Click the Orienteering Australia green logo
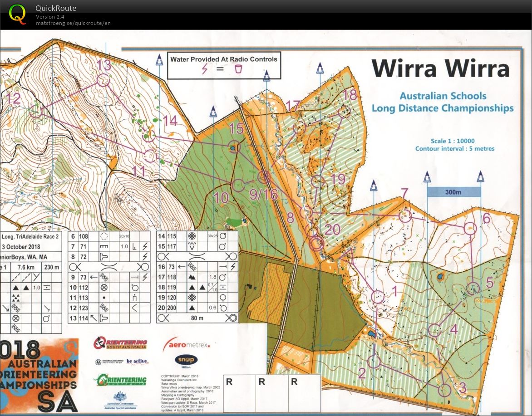This screenshot has width=532, height=416. tap(120, 380)
